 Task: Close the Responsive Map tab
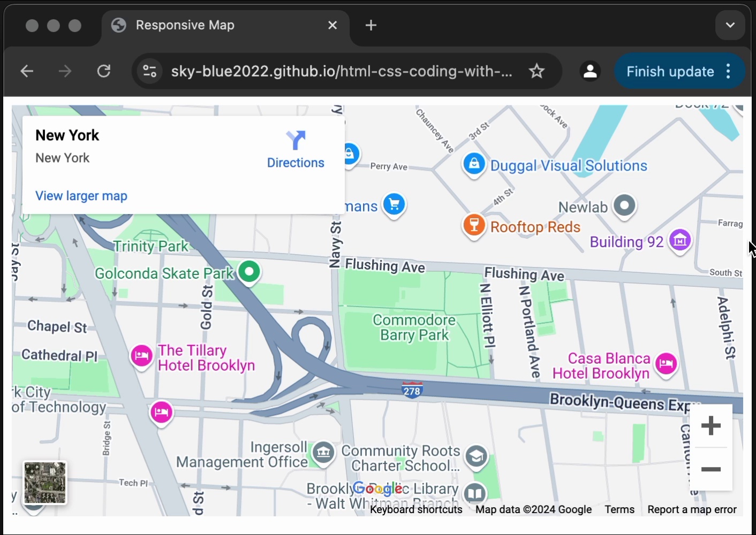pos(332,25)
